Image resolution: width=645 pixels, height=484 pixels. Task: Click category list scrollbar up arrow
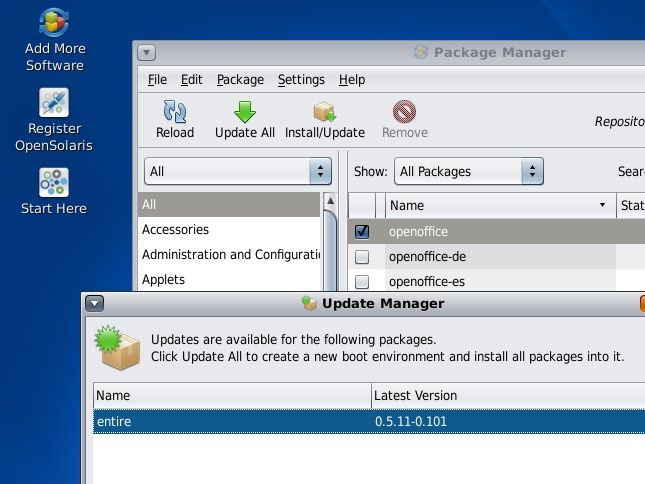click(x=330, y=201)
